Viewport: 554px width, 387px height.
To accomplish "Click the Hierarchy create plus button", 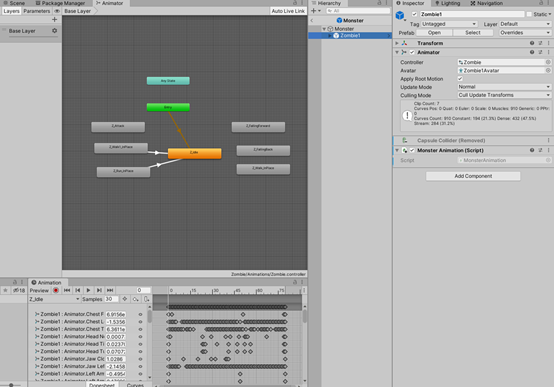I will [314, 11].
